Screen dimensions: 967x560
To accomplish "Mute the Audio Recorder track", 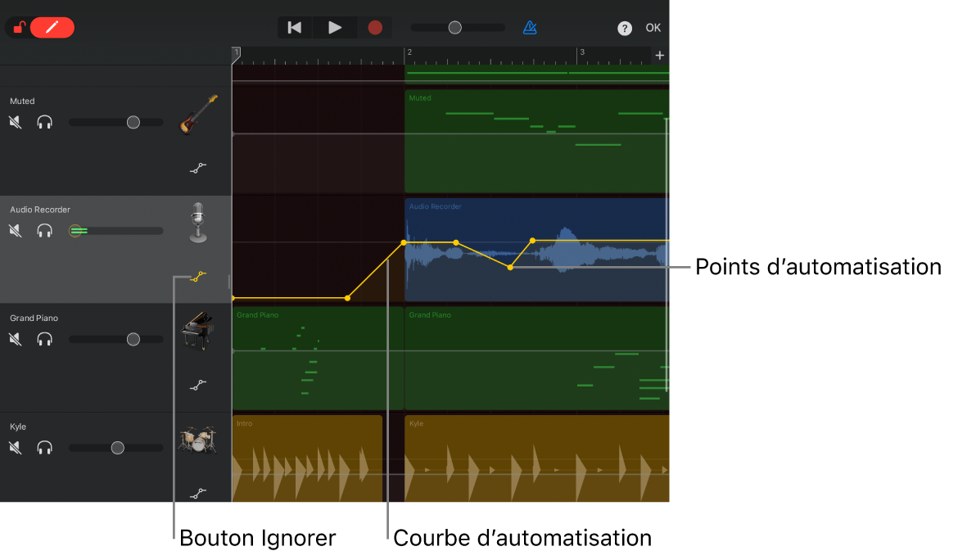I will point(16,231).
